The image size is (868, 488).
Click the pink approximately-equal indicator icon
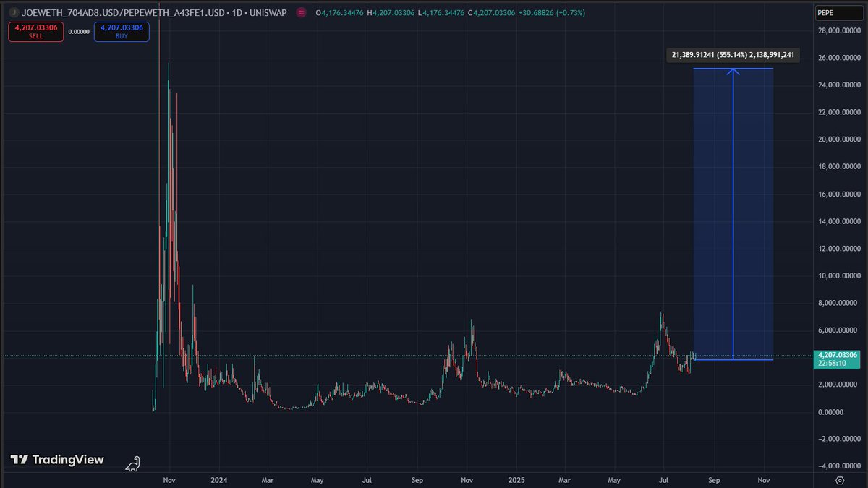pos(301,13)
